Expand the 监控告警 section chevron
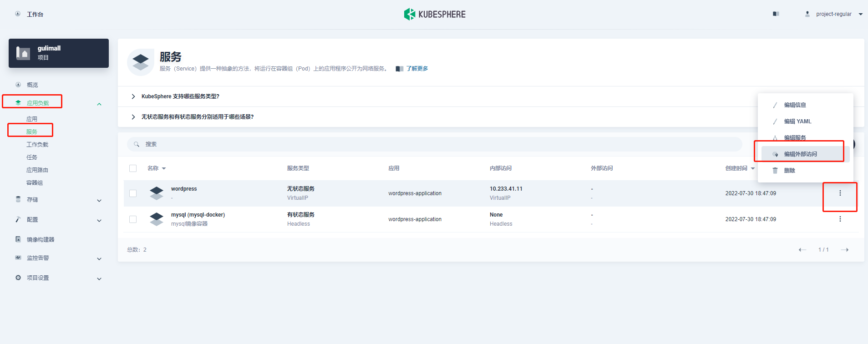This screenshot has width=868, height=344. point(99,259)
